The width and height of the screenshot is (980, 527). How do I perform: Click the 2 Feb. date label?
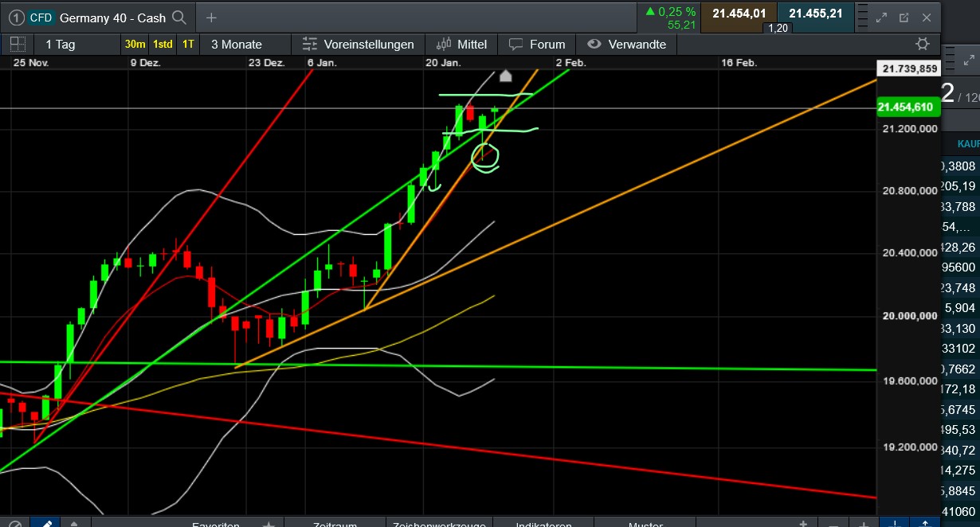[x=570, y=62]
